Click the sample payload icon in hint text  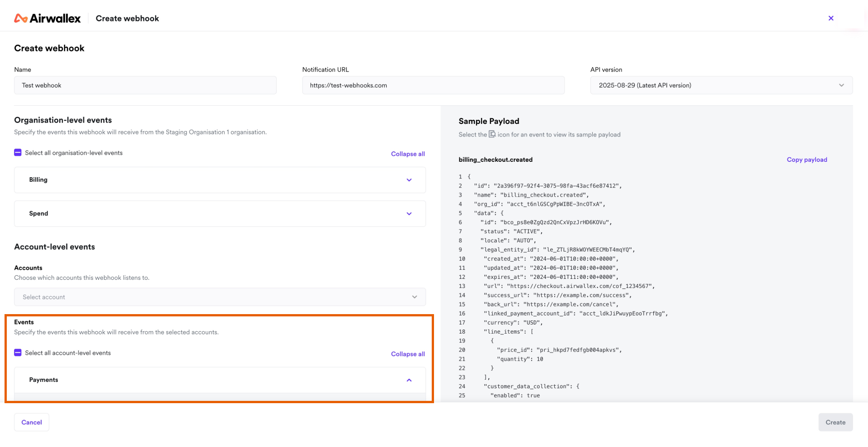tap(492, 134)
